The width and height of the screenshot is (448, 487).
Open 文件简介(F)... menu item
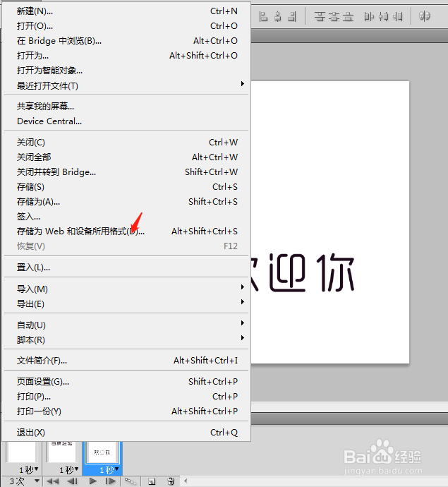pyautogui.click(x=126, y=361)
